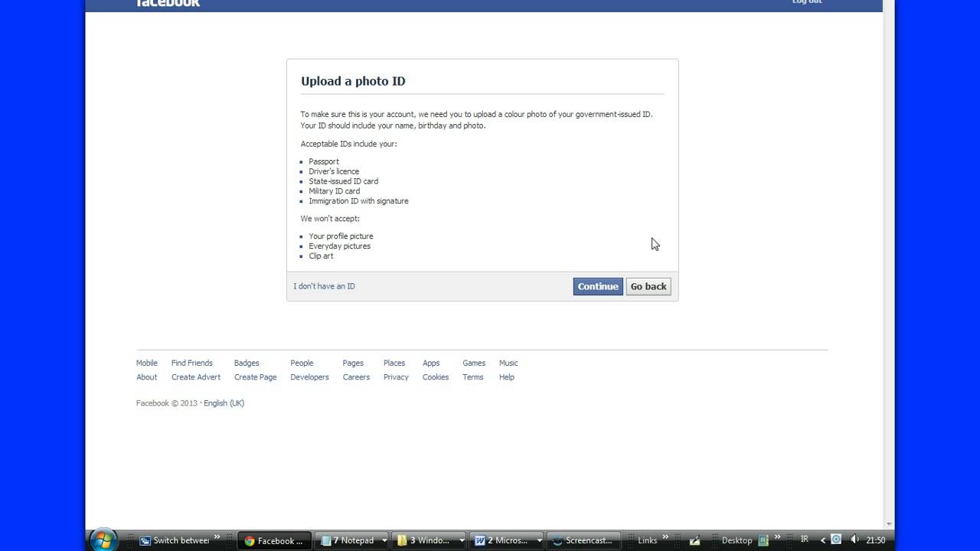Image resolution: width=980 pixels, height=551 pixels.
Task: Open the Create Advert link
Action: pyautogui.click(x=196, y=377)
